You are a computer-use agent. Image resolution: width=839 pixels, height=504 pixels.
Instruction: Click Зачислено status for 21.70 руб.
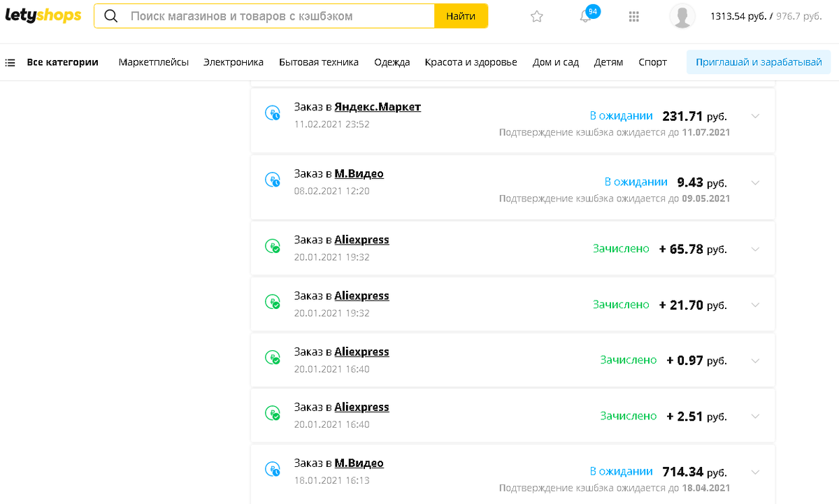click(621, 305)
